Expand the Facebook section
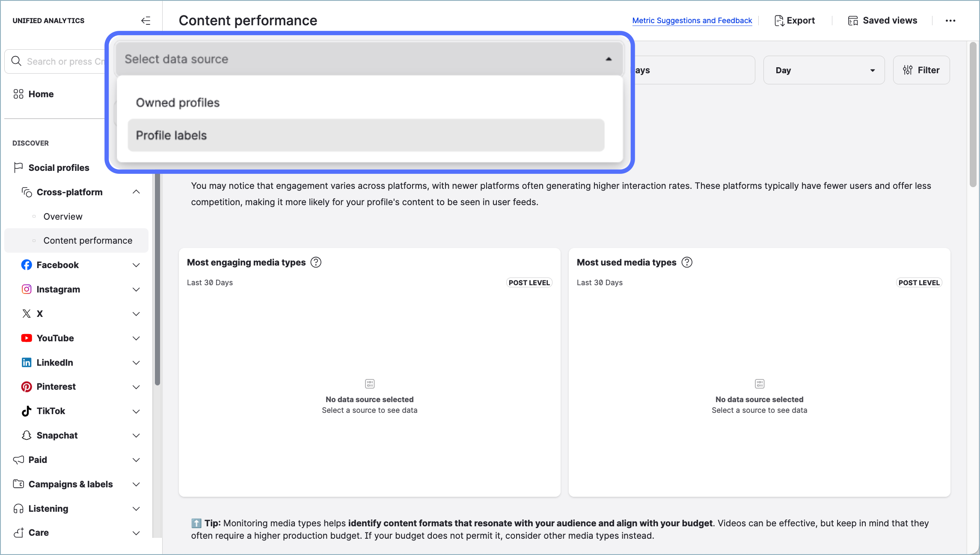Viewport: 980px width, 555px height. (x=136, y=265)
